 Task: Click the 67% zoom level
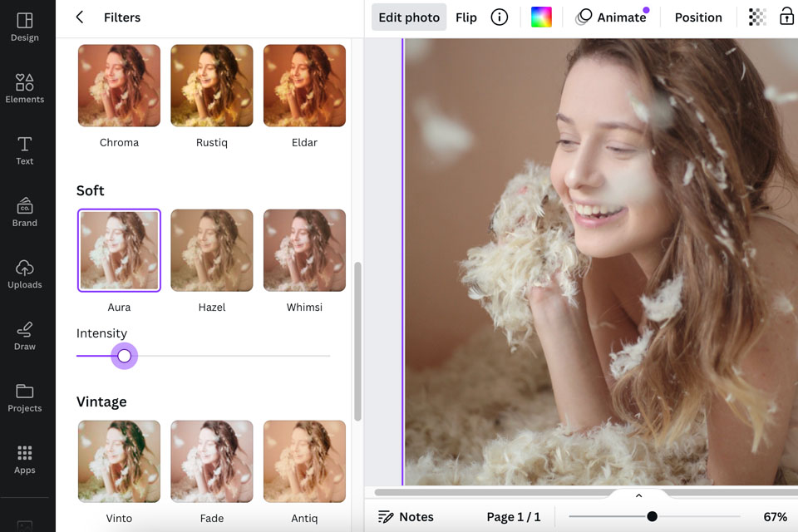coord(775,517)
